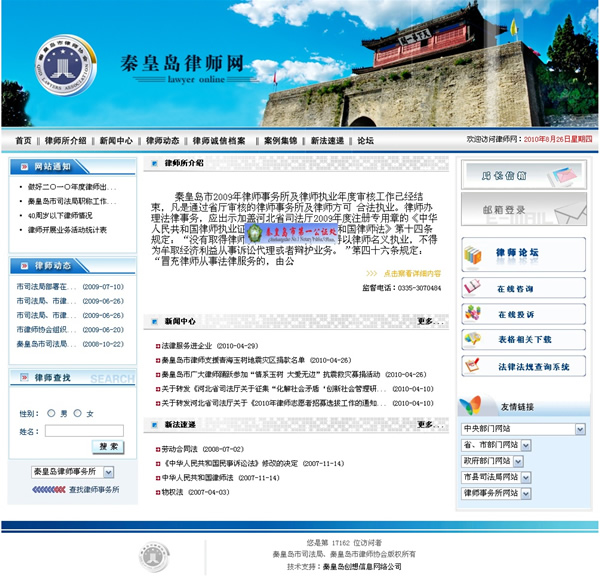Image resolution: width=600 pixels, height=581 pixels.
Task: Select the 男 gender radio button
Action: 51,413
